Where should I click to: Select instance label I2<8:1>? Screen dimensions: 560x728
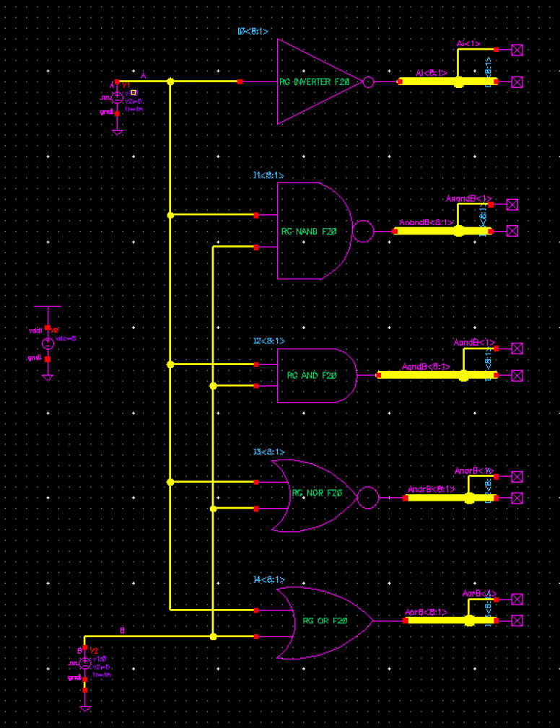tap(269, 341)
